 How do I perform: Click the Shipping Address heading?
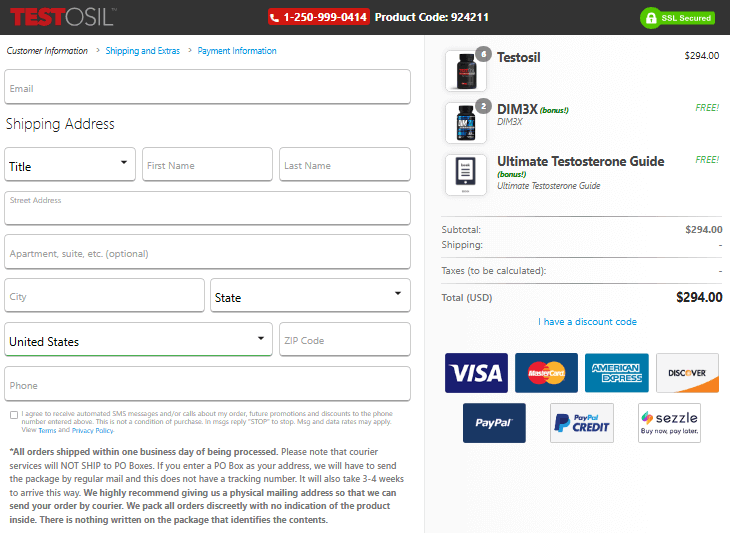(x=60, y=124)
